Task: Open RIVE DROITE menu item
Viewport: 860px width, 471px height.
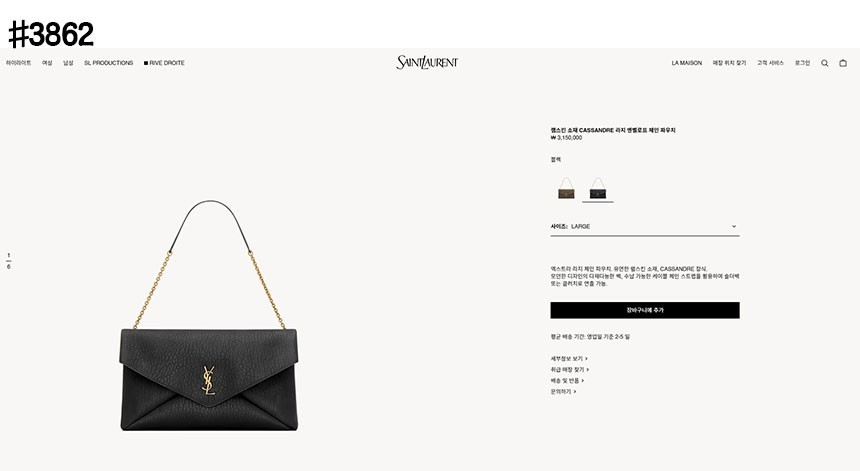Action: (x=165, y=63)
